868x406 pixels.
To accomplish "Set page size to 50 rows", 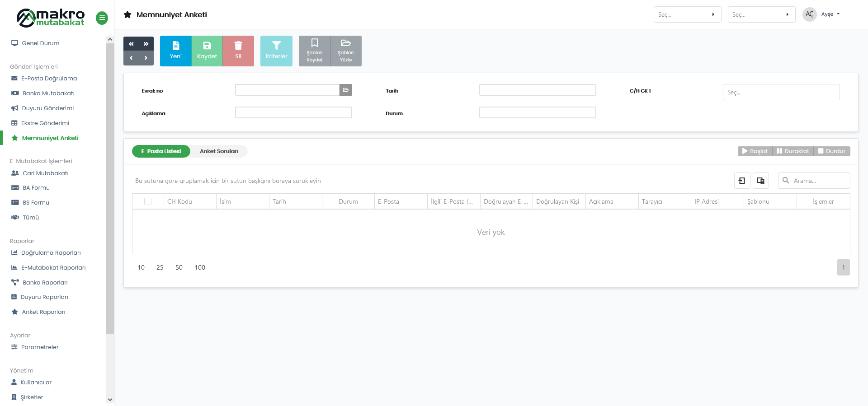I will [x=179, y=267].
